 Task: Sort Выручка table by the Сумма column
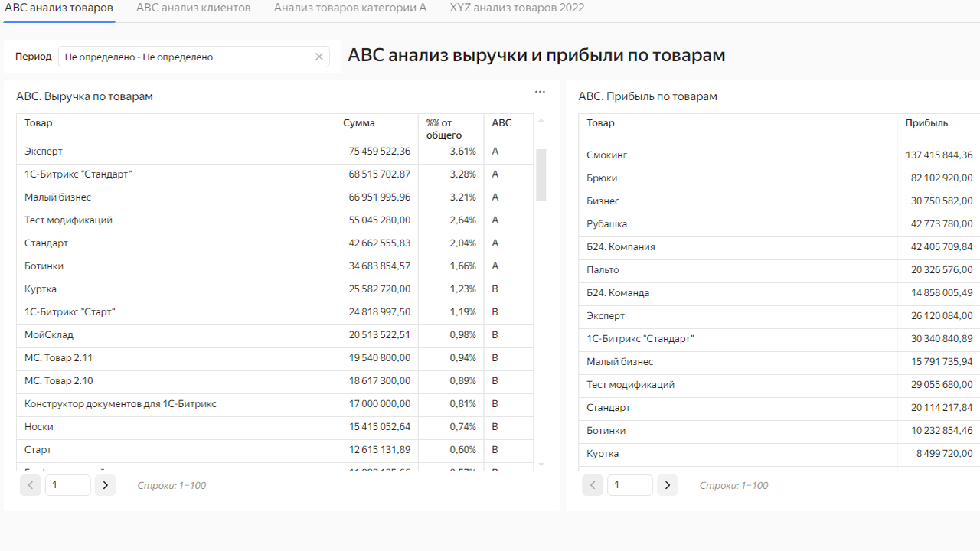(359, 123)
